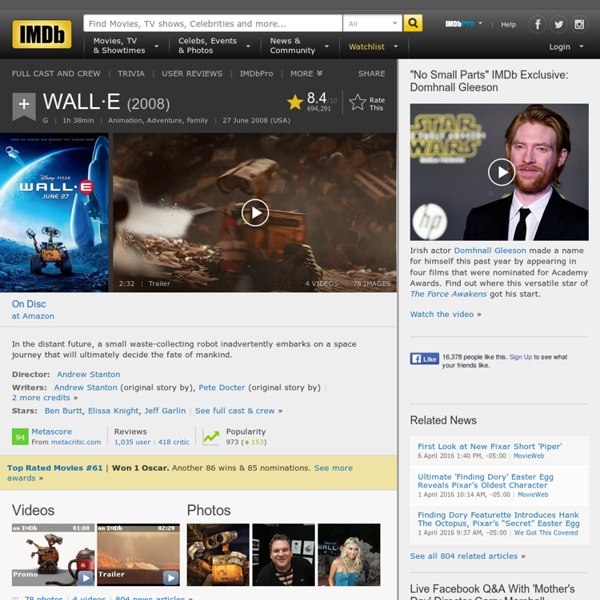Open First Look at Pixar Short 'Piper'
This screenshot has width=600, height=600.
click(x=489, y=446)
